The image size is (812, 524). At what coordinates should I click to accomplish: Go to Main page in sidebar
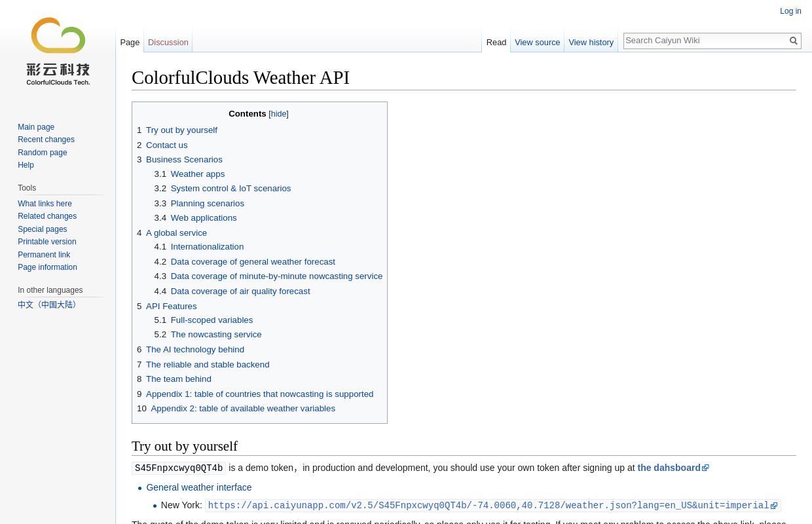pos(36,127)
